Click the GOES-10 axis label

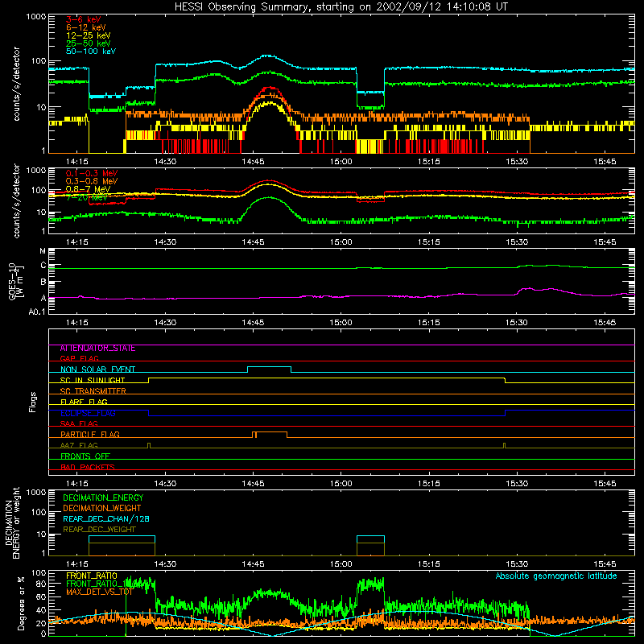pos(14,281)
